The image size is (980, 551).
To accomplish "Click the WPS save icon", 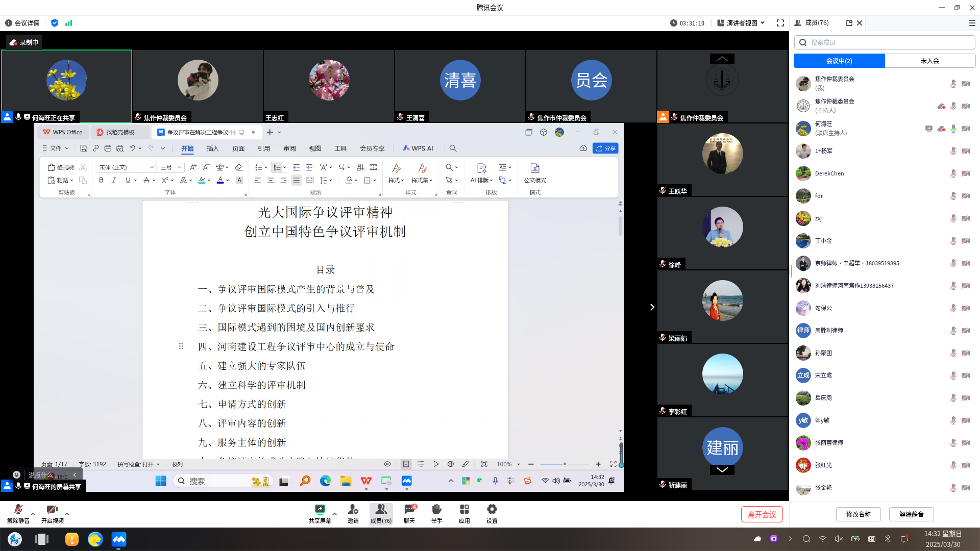I will pyautogui.click(x=83, y=148).
